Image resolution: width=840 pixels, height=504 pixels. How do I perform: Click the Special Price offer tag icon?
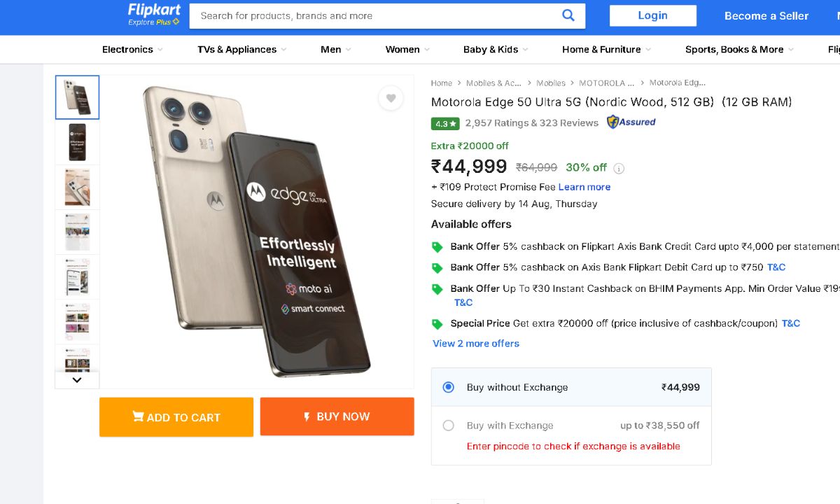point(437,324)
